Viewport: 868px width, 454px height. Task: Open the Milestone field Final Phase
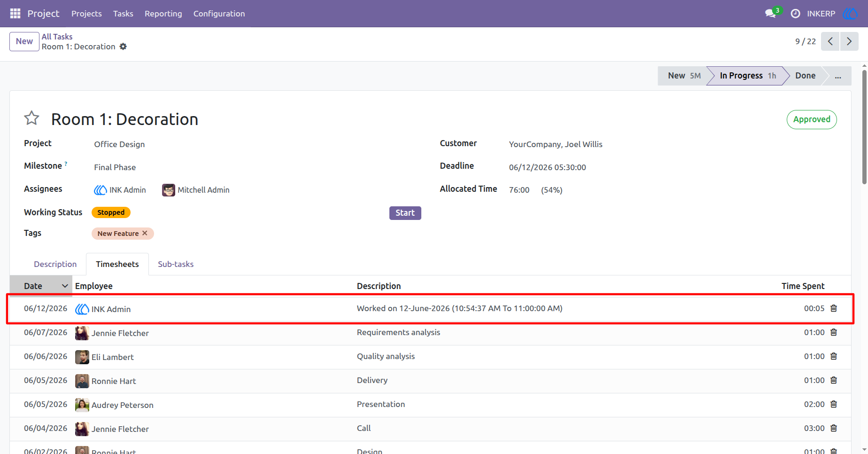tap(115, 167)
